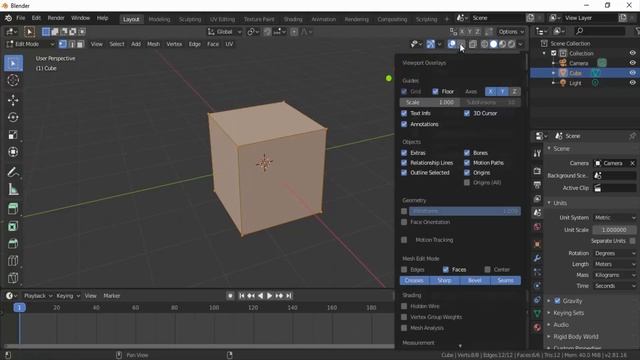Image resolution: width=640 pixels, height=360 pixels.
Task: Expand the Keying Sets panel
Action: coord(568,313)
